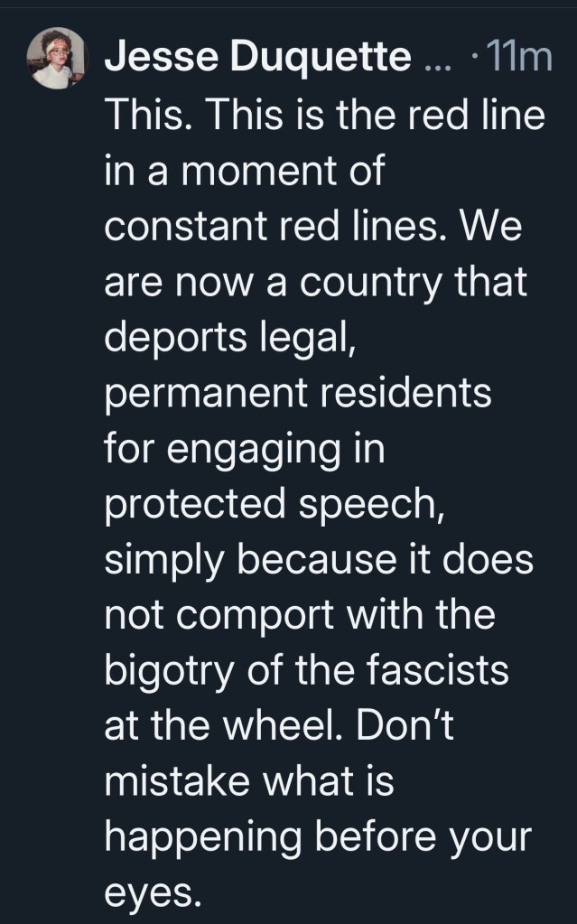Open Jesse Duquette's profile picture
This screenshot has width=577, height=924.
(x=59, y=59)
